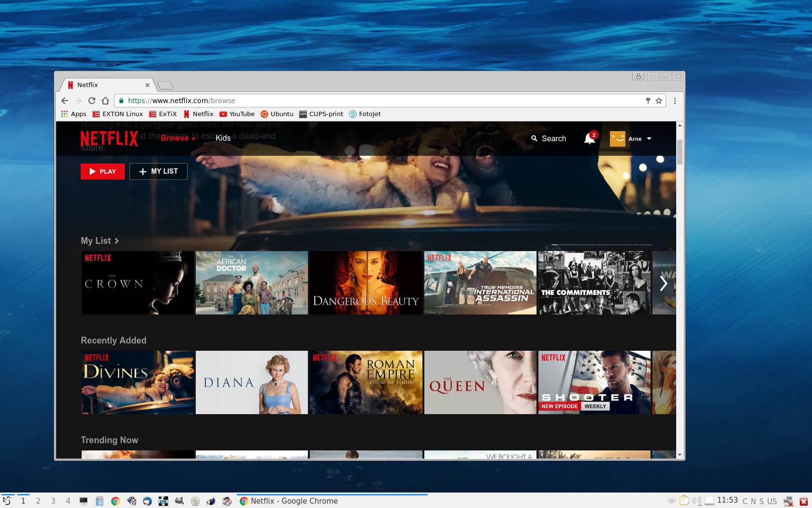The width and height of the screenshot is (812, 508).
Task: Launch Thunderbird from taskbar
Action: (x=147, y=501)
